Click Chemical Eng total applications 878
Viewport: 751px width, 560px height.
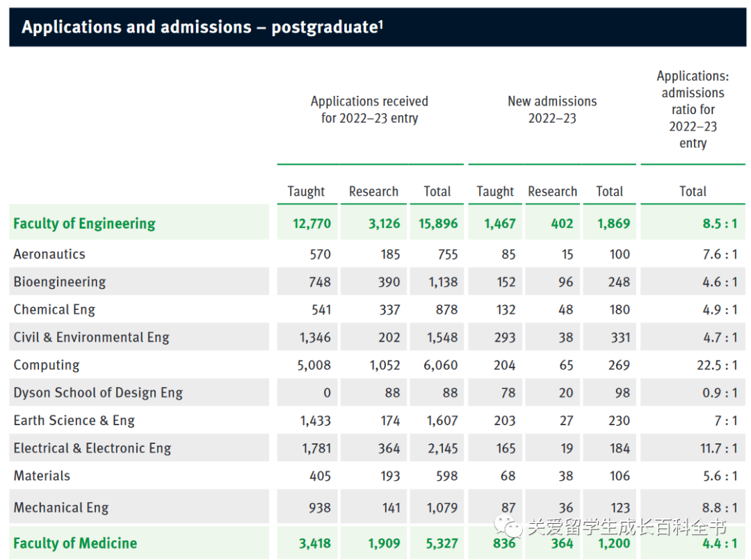click(447, 310)
